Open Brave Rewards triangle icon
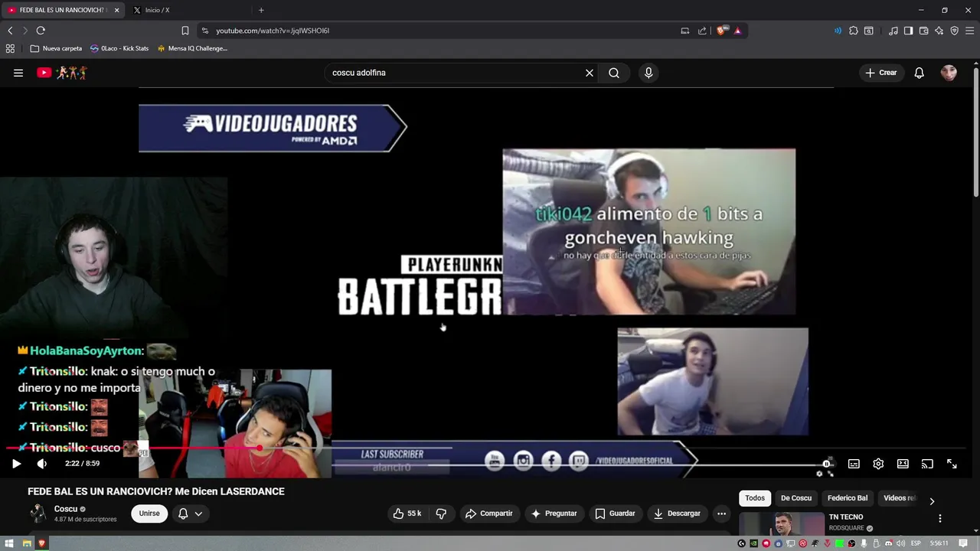980x551 pixels. pyautogui.click(x=737, y=31)
